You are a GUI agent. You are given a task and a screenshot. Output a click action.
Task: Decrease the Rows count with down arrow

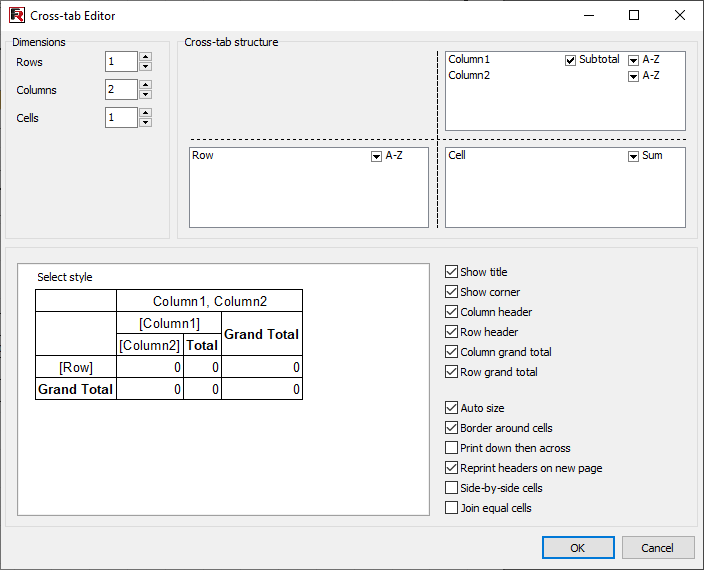(x=145, y=66)
